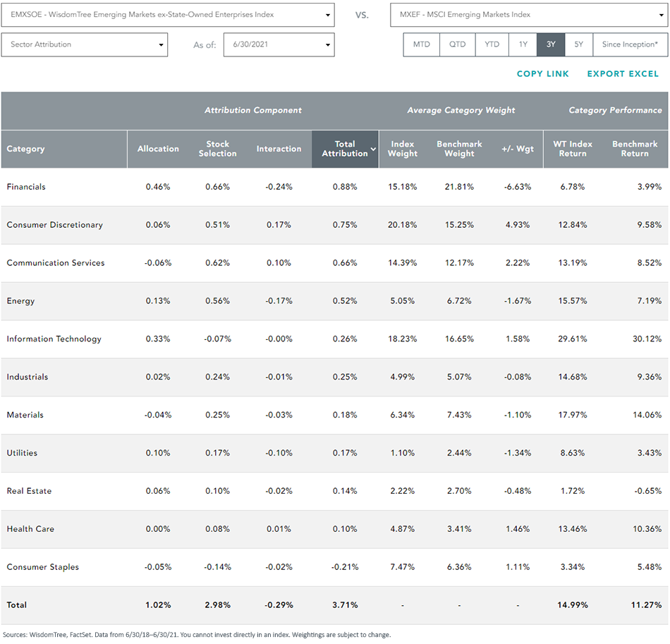
Task: Click the Consumer Staples row label
Action: coord(43,568)
